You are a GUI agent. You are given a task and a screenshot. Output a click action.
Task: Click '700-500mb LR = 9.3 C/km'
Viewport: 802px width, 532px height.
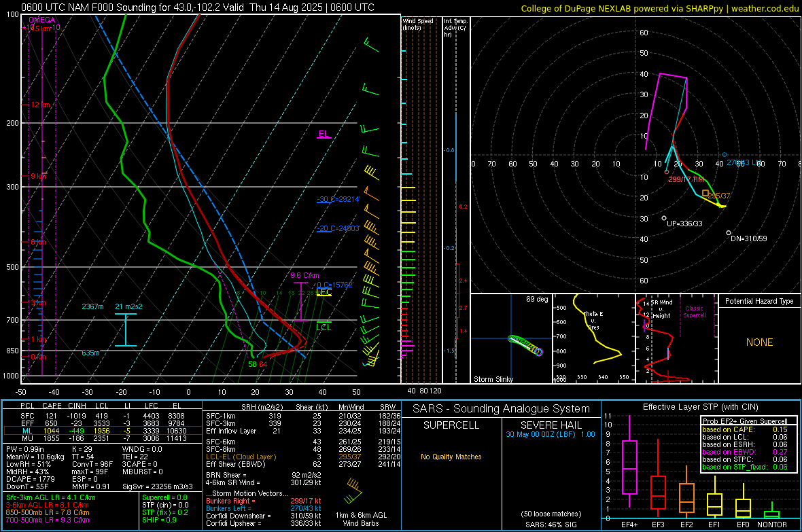(48, 520)
